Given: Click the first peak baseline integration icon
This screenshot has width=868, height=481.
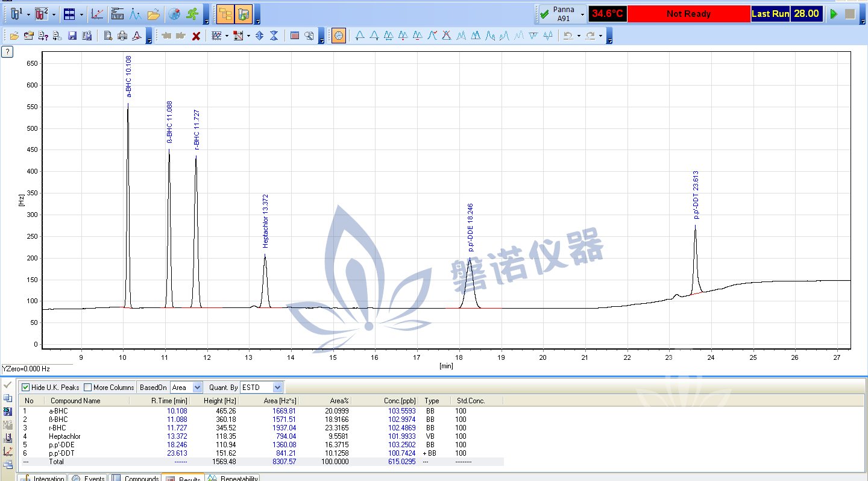Looking at the screenshot, I should tap(360, 36).
